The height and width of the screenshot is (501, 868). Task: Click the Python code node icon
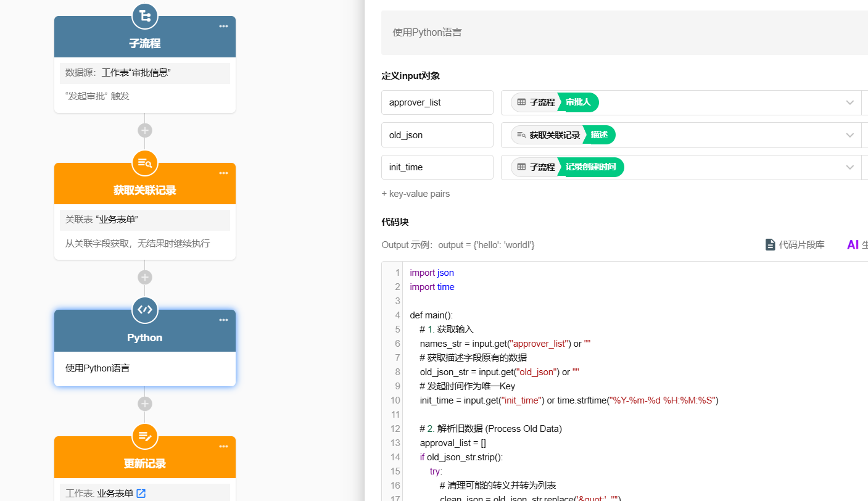coord(145,310)
